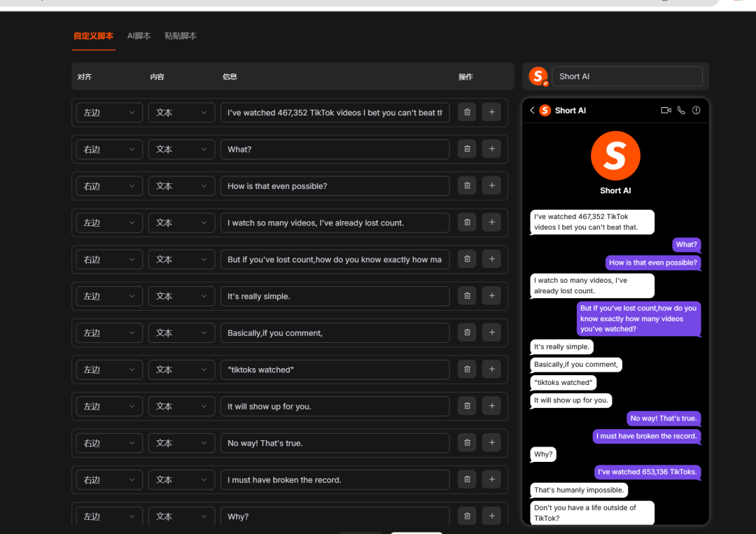
Task: Add a row after "What?"
Action: coord(492,149)
